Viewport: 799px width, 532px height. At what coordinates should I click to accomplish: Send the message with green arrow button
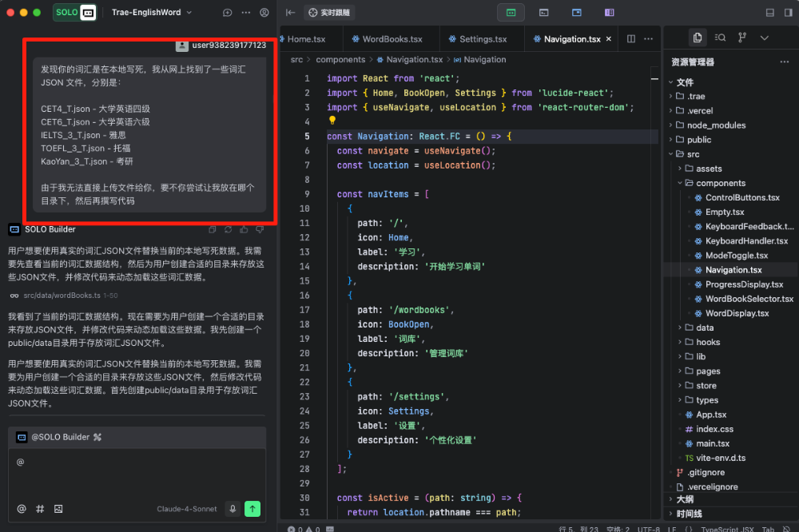[x=252, y=509]
